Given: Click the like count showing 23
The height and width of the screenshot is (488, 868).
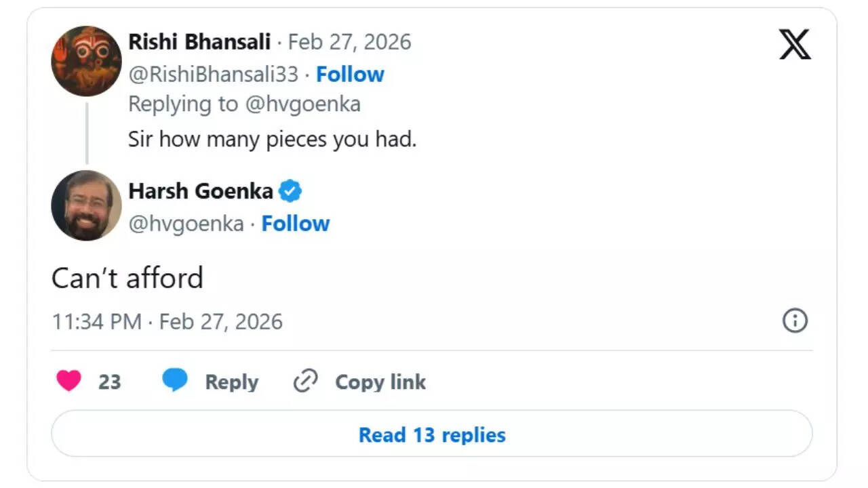Looking at the screenshot, I should 110,382.
